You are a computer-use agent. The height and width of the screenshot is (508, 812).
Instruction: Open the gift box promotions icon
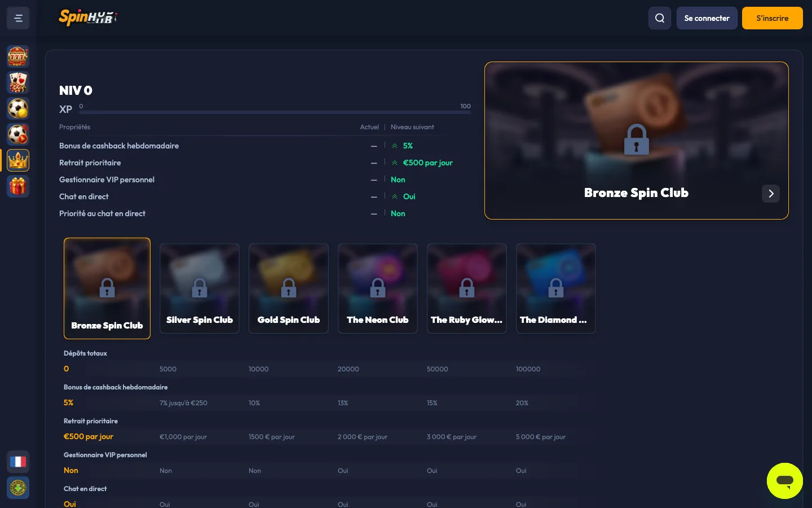coord(18,186)
